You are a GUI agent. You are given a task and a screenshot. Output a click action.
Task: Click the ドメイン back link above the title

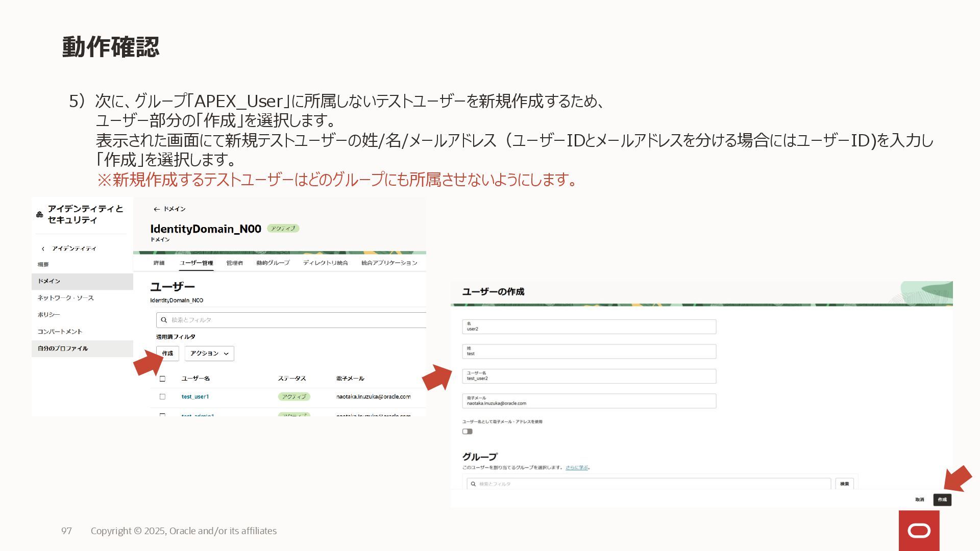[x=175, y=209]
